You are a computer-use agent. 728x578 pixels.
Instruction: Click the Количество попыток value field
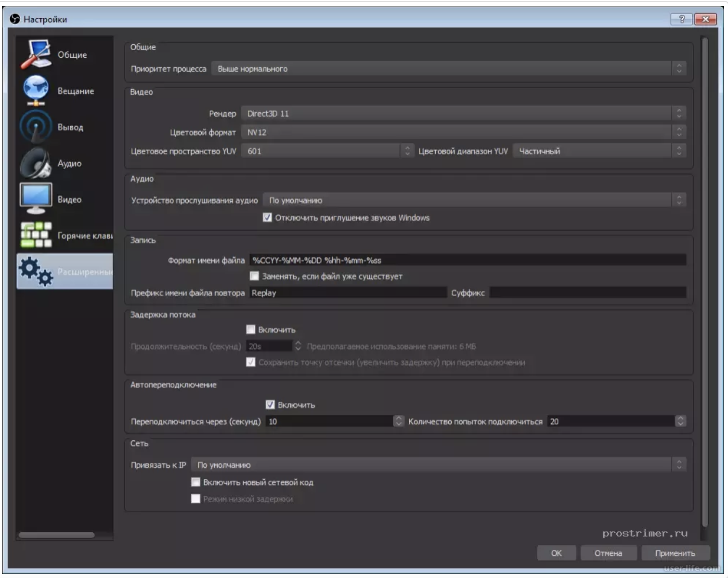click(611, 421)
